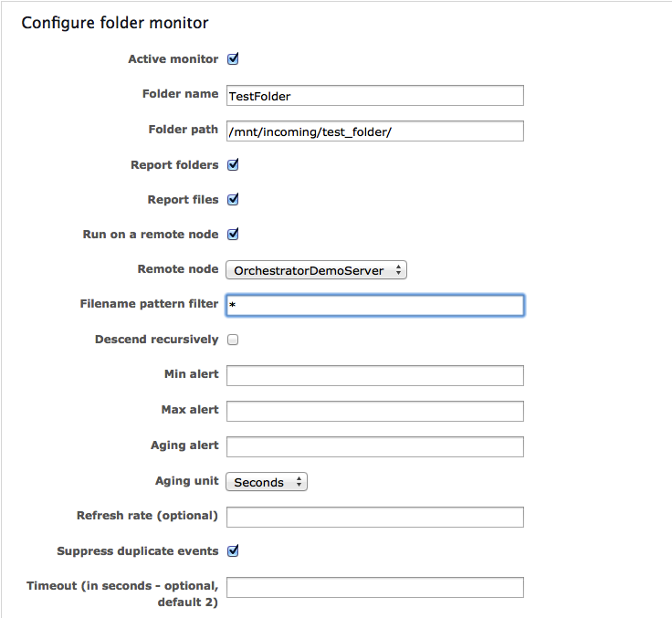
Task: Click the Min alert input field
Action: (375, 375)
